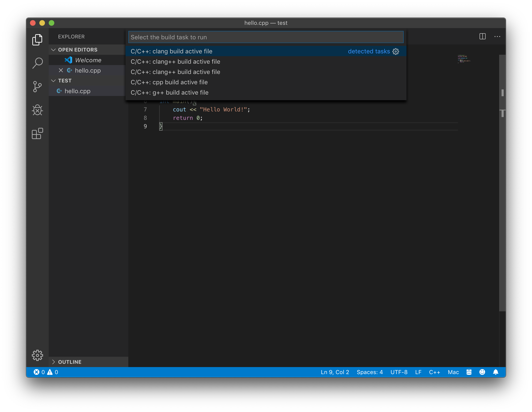Viewport: 532px width, 412px height.
Task: Open the editor More Actions ellipsis
Action: (x=497, y=37)
